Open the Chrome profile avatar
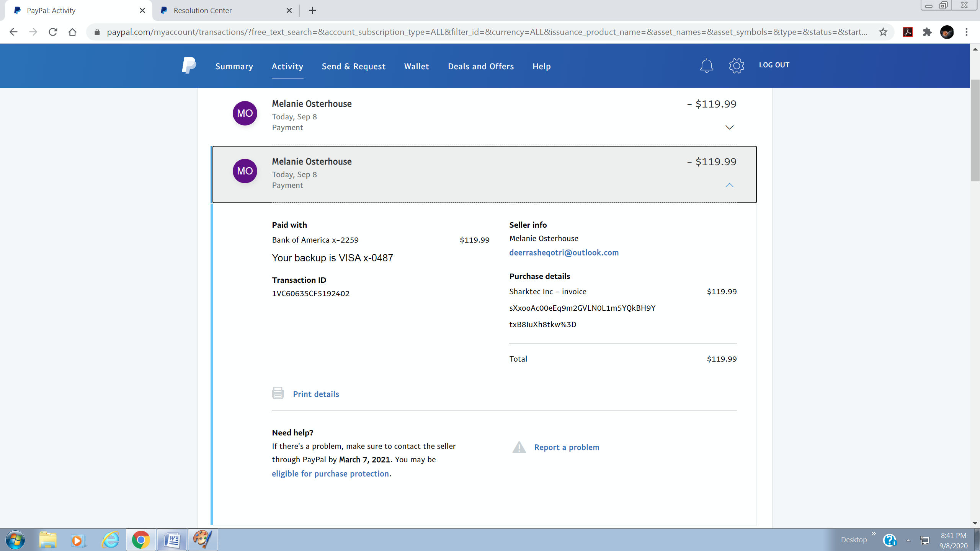Viewport: 980px width, 551px height. (x=947, y=32)
